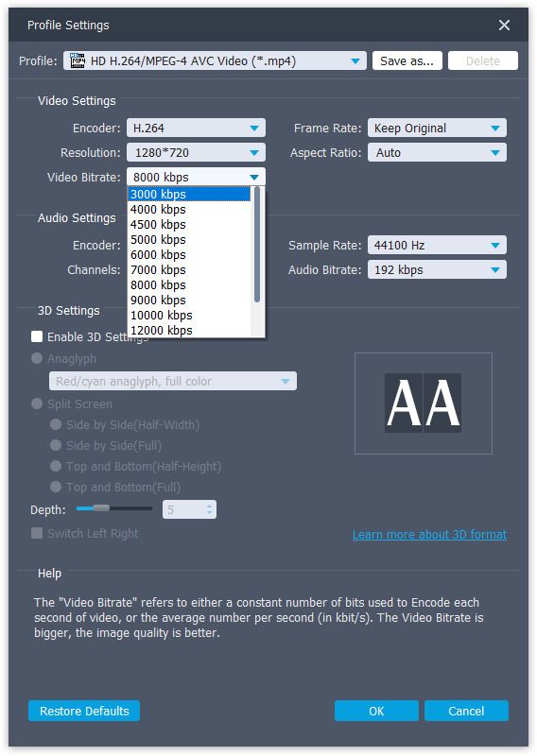The width and height of the screenshot is (537, 756).
Task: Click the greyed-out Delete button
Action: pyautogui.click(x=482, y=60)
